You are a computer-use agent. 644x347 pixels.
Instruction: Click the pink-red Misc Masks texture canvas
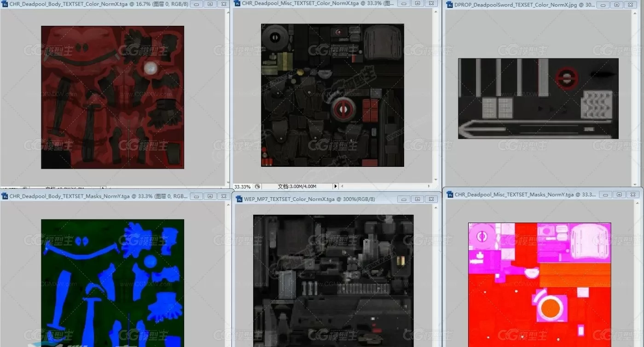(540, 285)
